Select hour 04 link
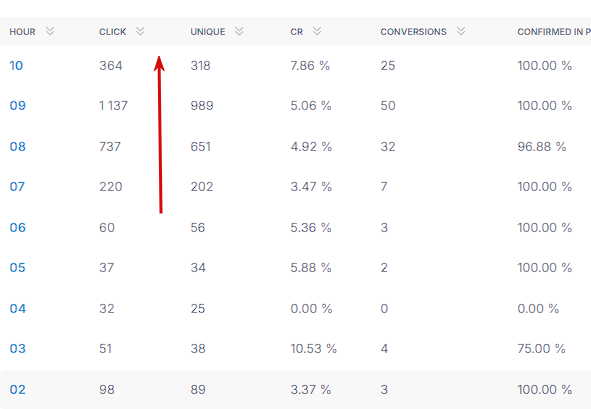Screen dimensions: 591x409 (x=17, y=309)
